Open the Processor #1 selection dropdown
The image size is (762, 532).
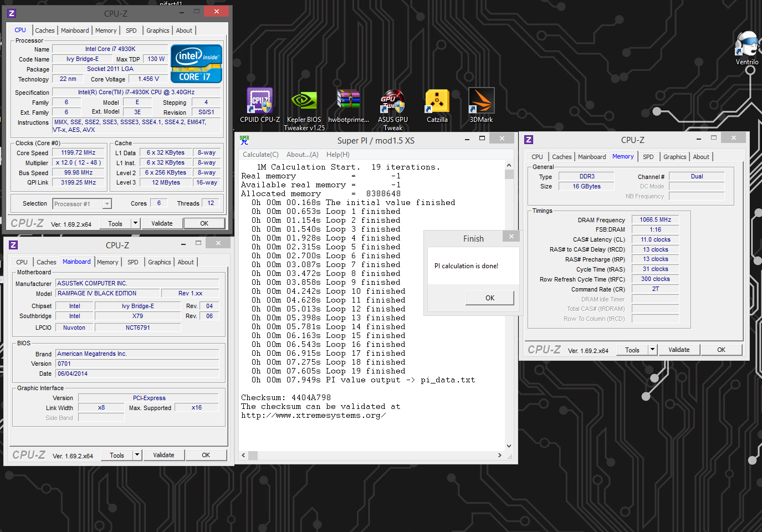point(82,204)
